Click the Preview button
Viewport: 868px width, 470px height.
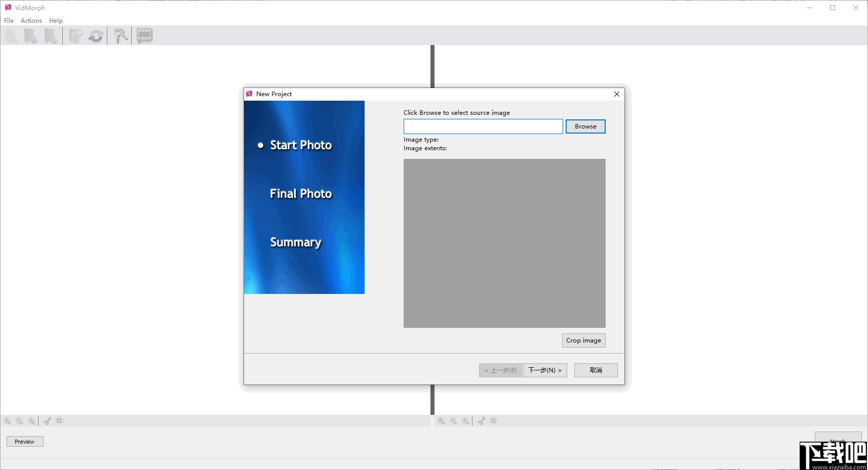tap(25, 442)
